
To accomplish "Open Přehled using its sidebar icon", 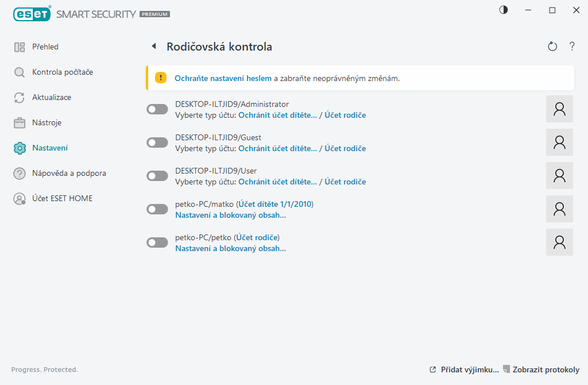I will [x=19, y=47].
